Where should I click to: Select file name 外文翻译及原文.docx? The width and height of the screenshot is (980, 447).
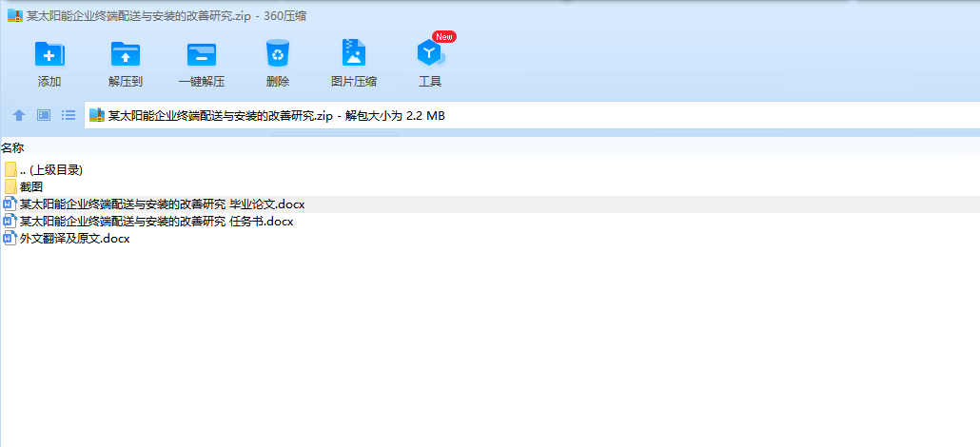75,239
